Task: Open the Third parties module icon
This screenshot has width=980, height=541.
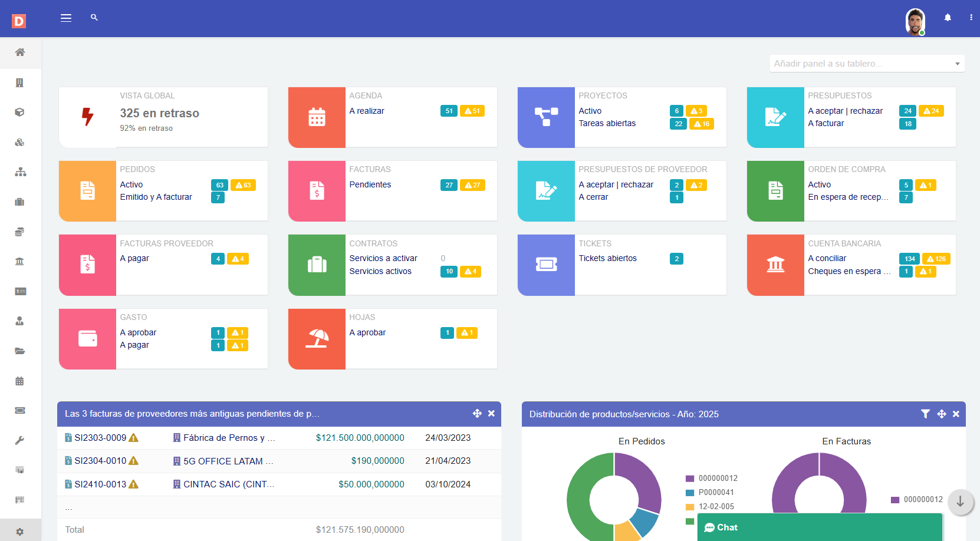Action: click(x=20, y=83)
